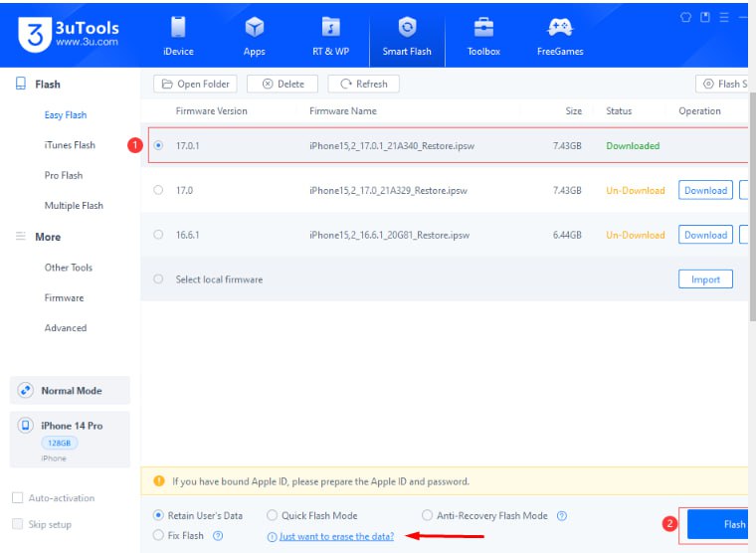
Task: Click iPhone15,2_16.6.1_20G81_Restore.ipsw firmware name
Action: [389, 236]
